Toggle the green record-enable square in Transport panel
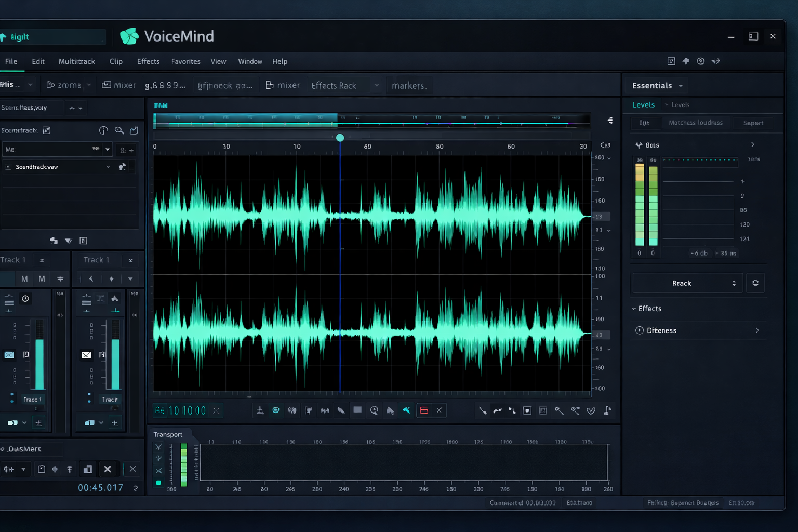The image size is (798, 532). [x=158, y=483]
